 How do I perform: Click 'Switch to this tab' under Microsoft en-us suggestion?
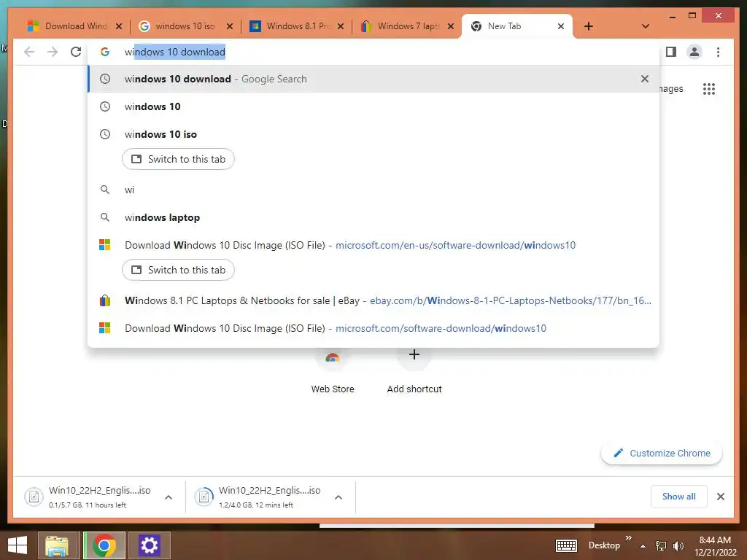pos(178,270)
